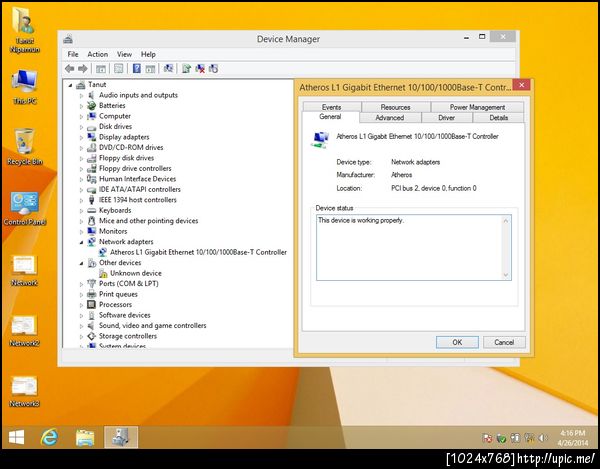Screen dimensions: 600x469
Task: Open the View menu
Action: coord(124,54)
